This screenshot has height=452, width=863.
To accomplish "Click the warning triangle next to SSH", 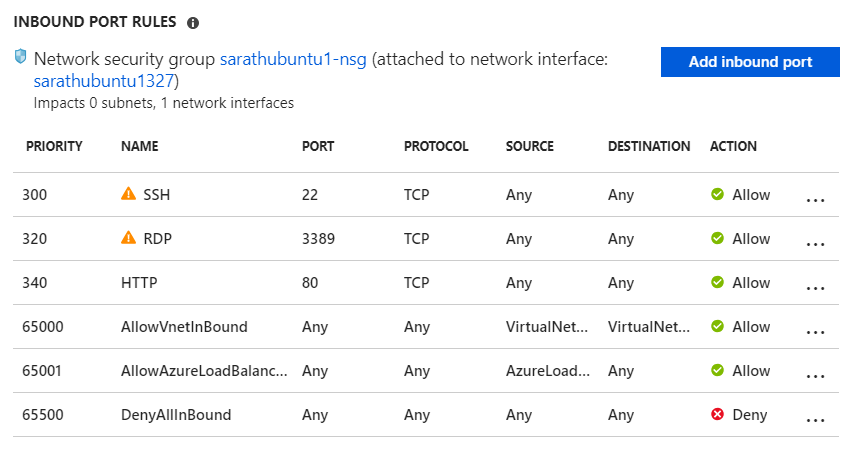I will tap(128, 194).
